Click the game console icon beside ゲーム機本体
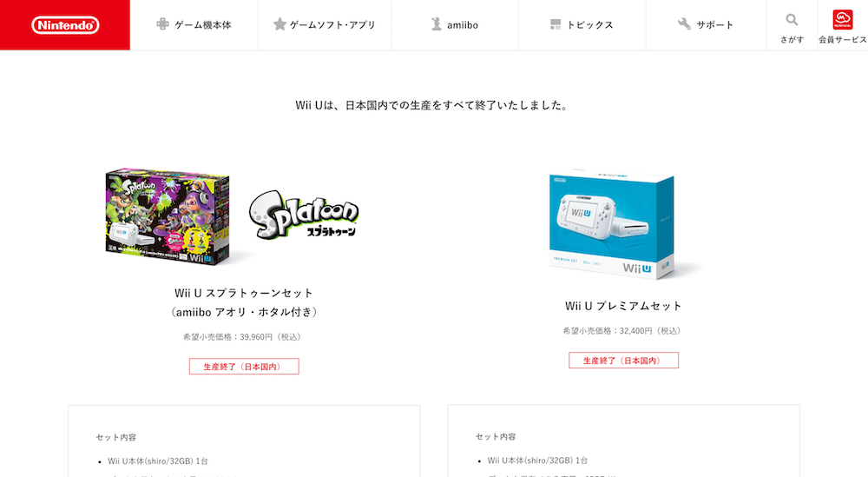Viewport: 868px width, 477px height. click(162, 23)
